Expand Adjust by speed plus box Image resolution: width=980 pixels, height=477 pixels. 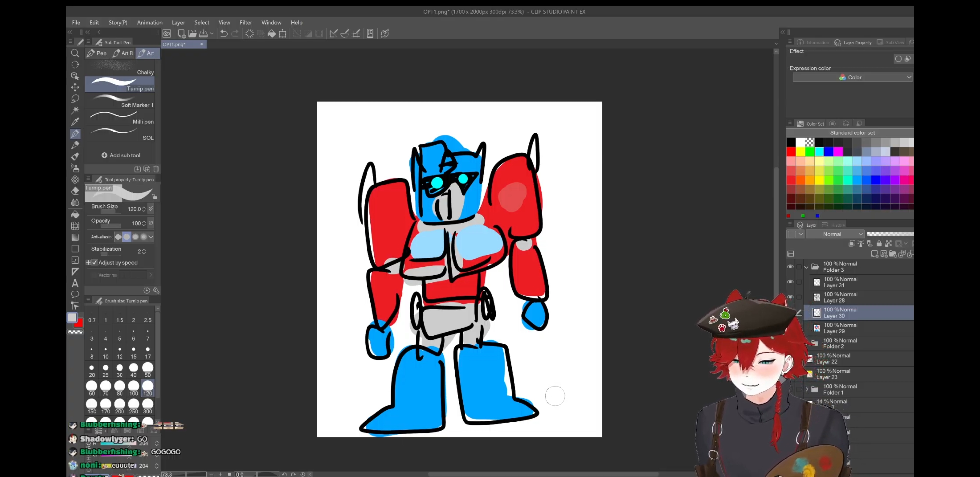click(88, 263)
